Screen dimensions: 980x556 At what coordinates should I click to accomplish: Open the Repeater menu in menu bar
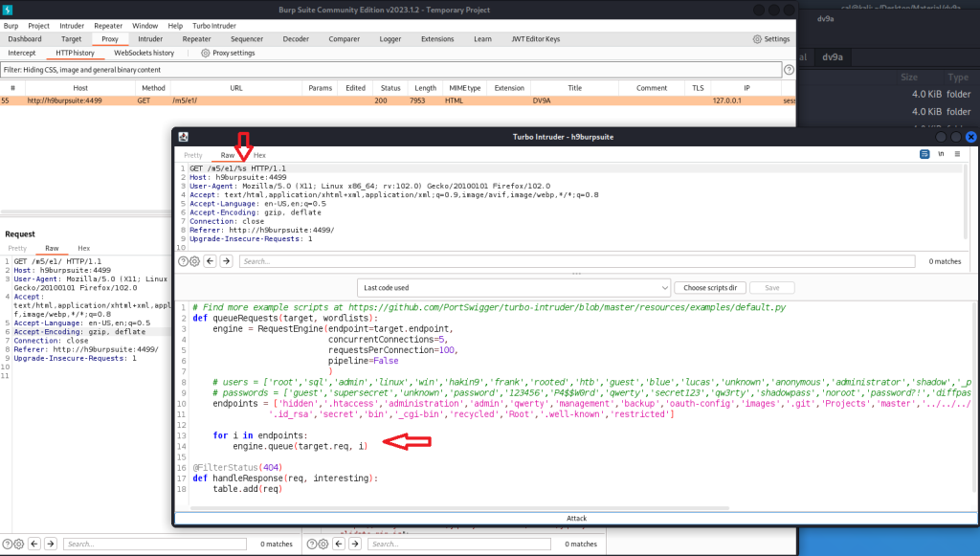(108, 26)
